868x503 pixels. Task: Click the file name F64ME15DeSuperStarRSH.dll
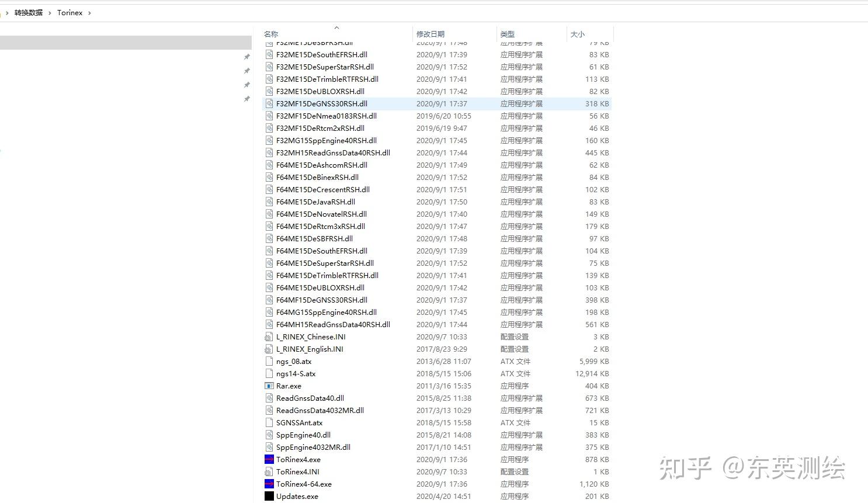pos(325,263)
